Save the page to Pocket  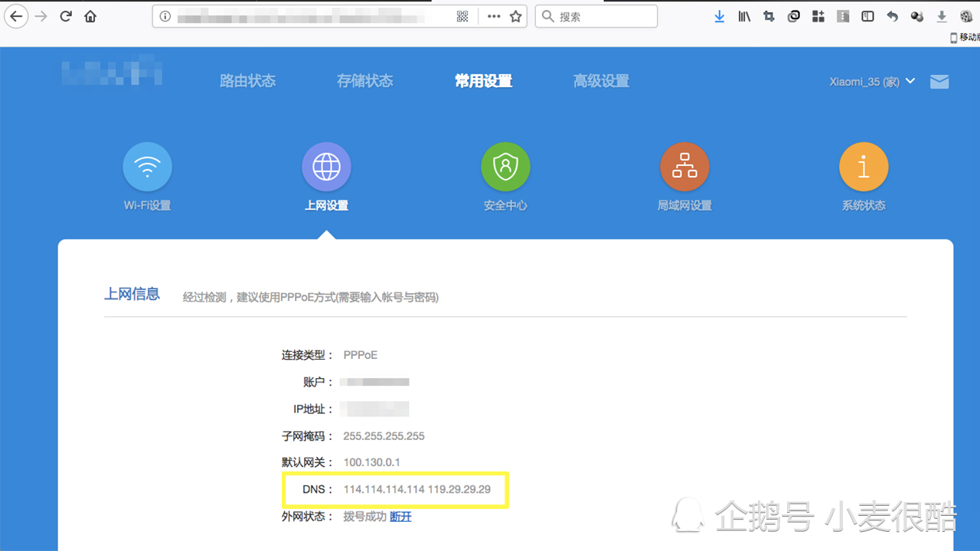(x=793, y=15)
